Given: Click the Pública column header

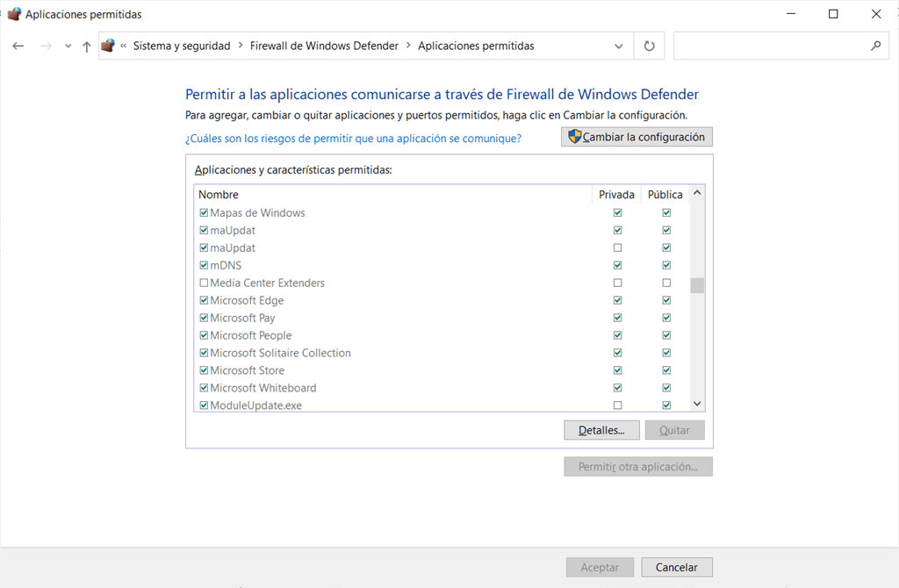Looking at the screenshot, I should coord(665,194).
